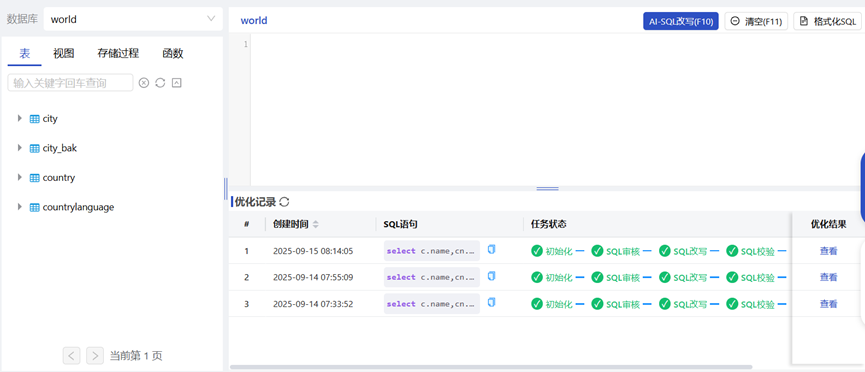
Task: Click the 格式化SQL button
Action: 827,21
